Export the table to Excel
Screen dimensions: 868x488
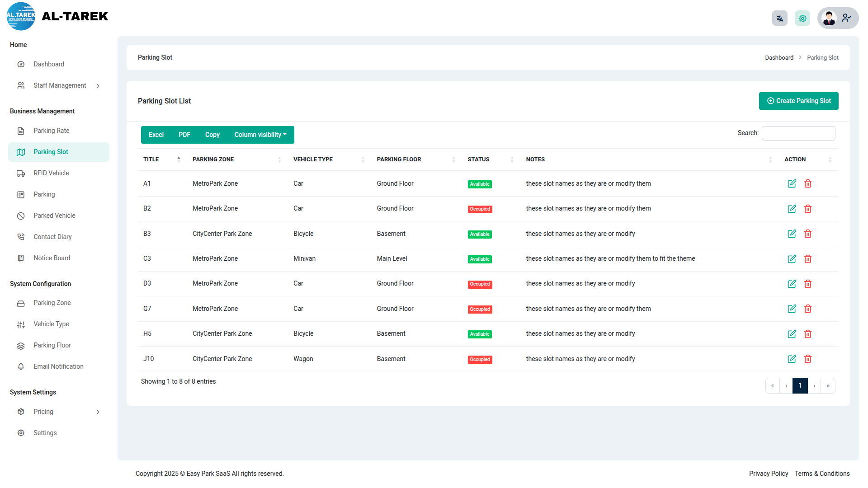click(156, 135)
